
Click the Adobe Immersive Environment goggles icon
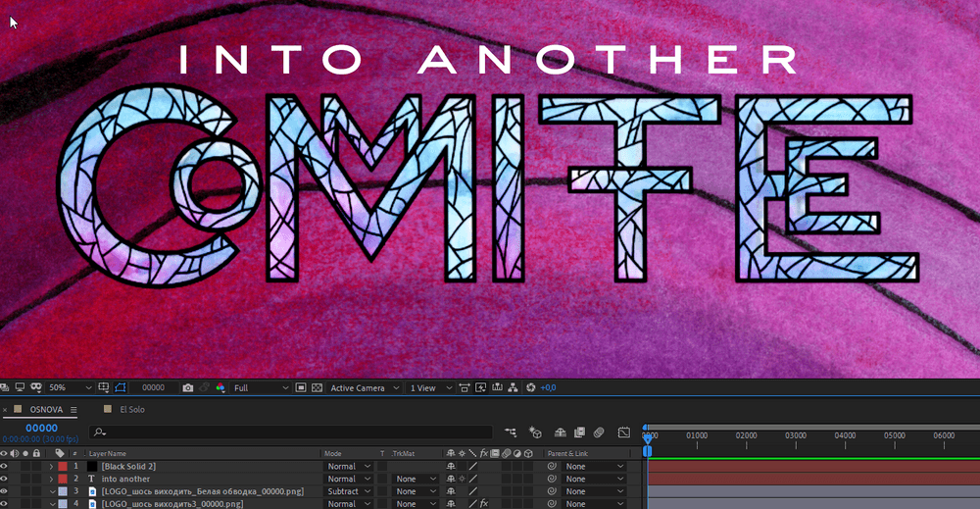point(35,387)
